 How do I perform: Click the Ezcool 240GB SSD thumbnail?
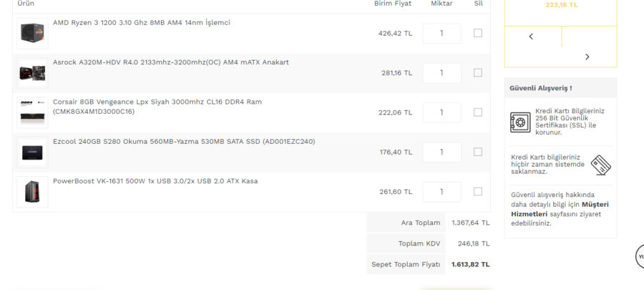(x=32, y=152)
